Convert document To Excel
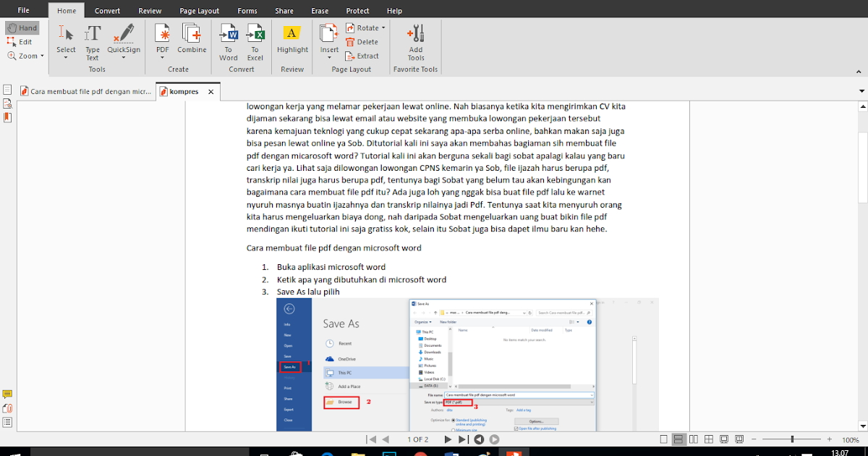The image size is (868, 456). [255, 42]
